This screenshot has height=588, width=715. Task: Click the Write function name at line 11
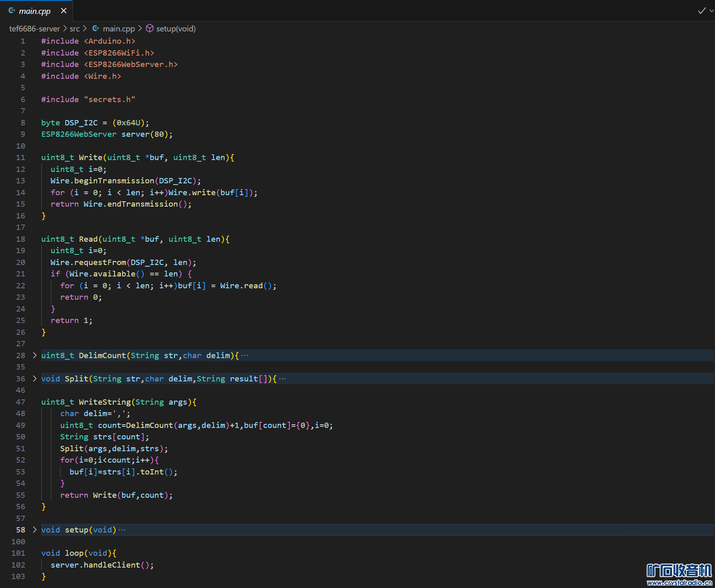(91, 158)
